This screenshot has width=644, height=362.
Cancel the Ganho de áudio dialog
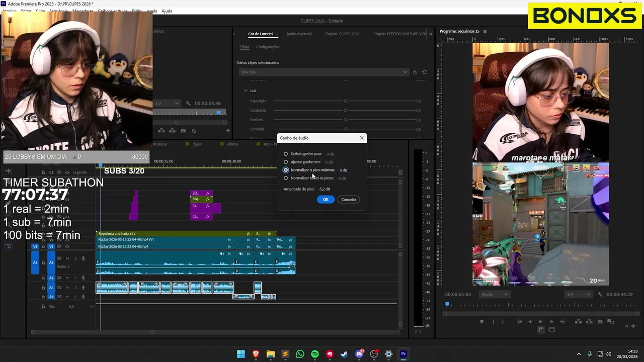tap(349, 200)
